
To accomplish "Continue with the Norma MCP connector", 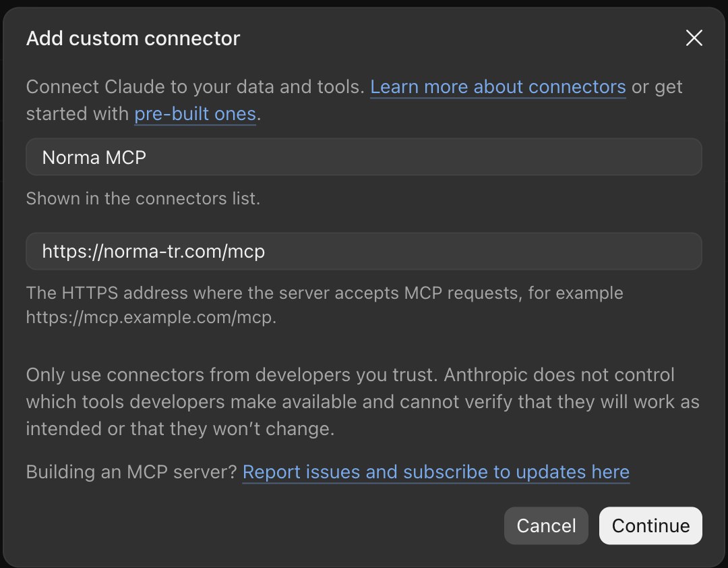I will click(650, 526).
